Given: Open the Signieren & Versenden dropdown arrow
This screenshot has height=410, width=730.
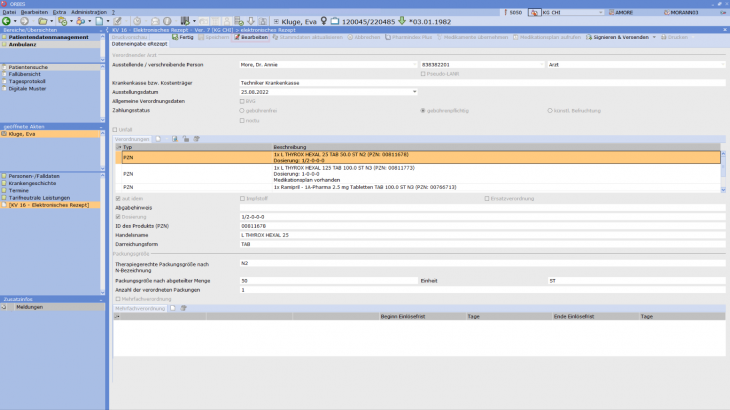Looking at the screenshot, I should (x=654, y=37).
